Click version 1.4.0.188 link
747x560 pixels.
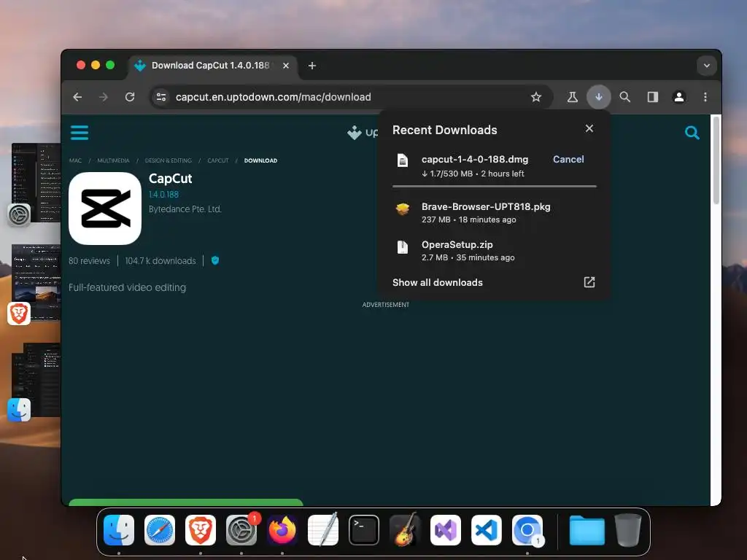tap(163, 195)
